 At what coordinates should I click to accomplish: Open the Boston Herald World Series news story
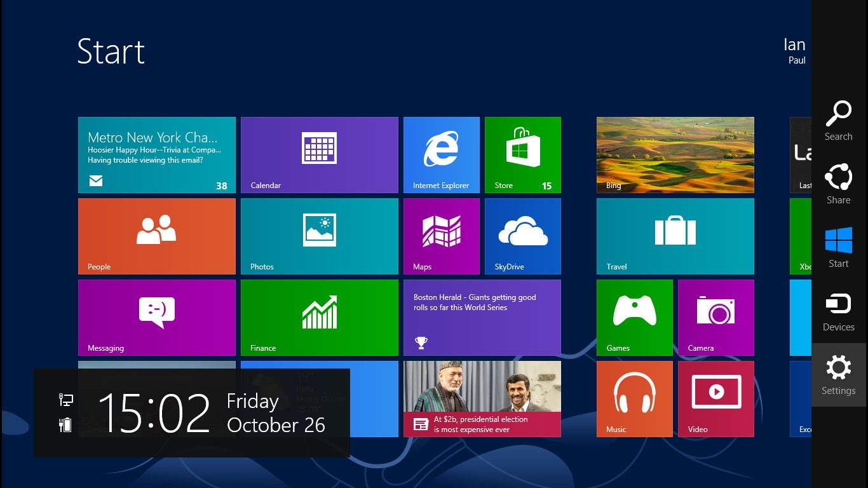point(482,317)
